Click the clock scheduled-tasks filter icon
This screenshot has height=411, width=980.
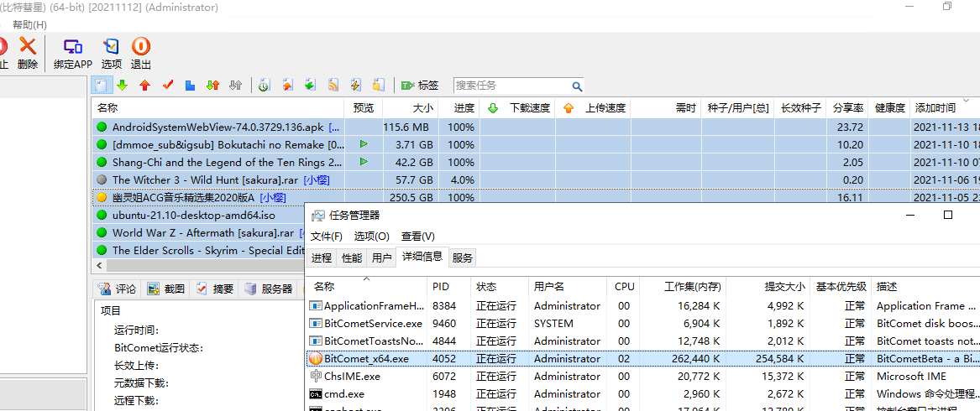(x=265, y=85)
